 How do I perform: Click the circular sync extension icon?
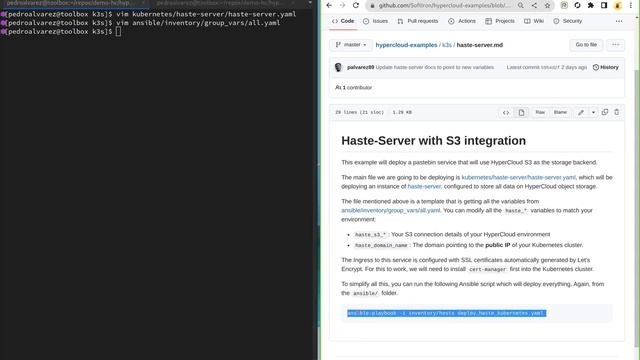point(577,6)
